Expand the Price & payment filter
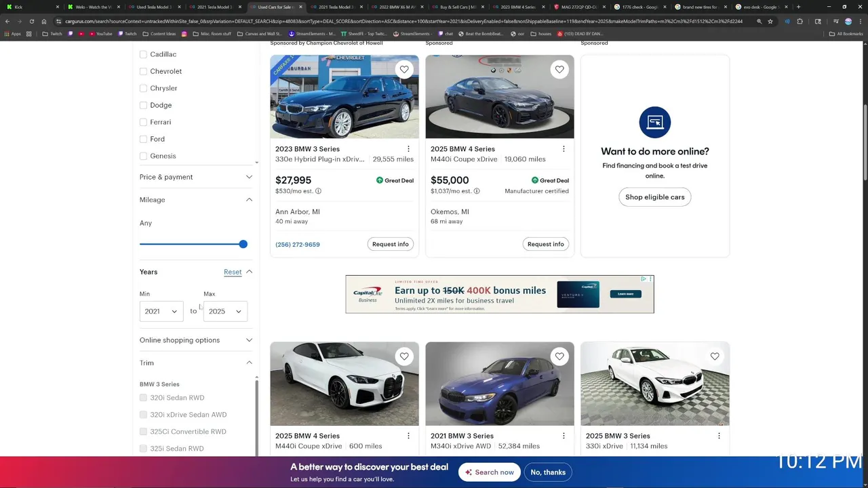Image resolution: width=868 pixels, height=488 pixels. [x=196, y=177]
